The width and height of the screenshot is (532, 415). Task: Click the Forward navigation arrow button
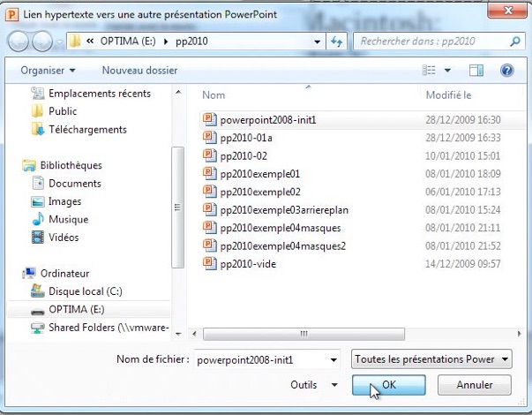click(x=42, y=41)
